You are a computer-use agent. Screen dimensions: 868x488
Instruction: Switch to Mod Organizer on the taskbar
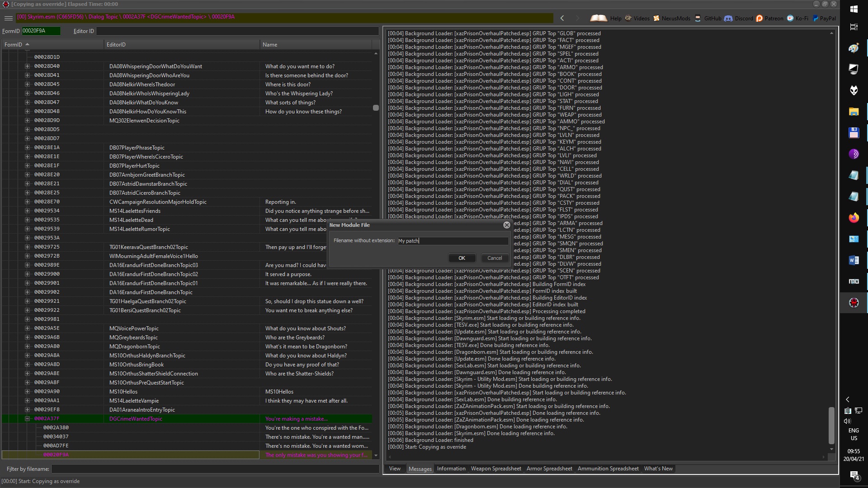[854, 282]
